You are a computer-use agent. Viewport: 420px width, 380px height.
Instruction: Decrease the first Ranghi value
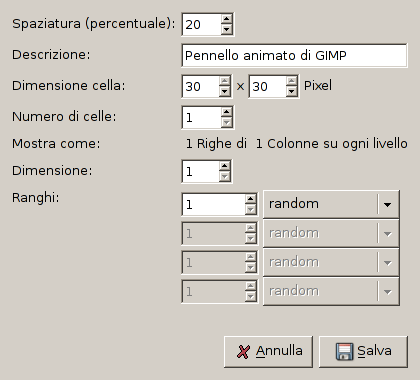(250, 210)
